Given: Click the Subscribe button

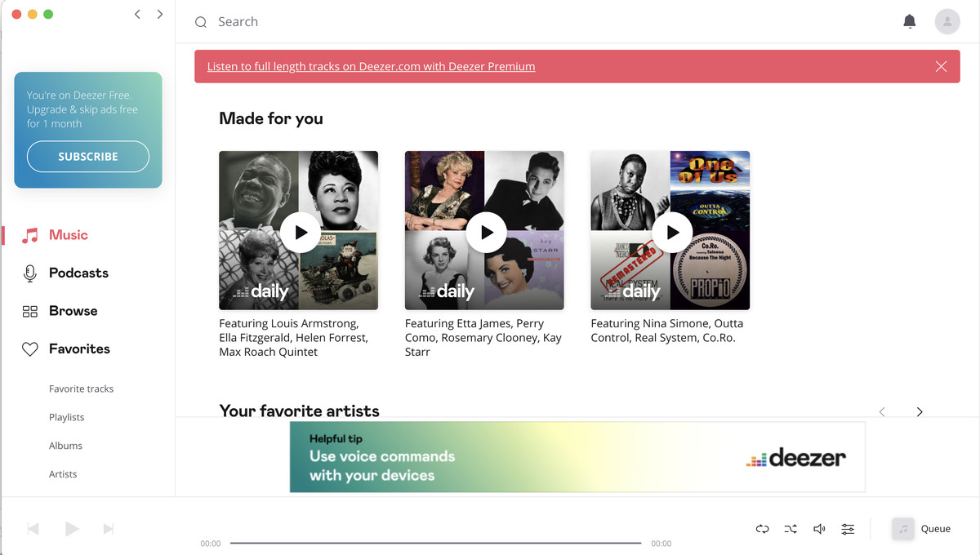Looking at the screenshot, I should 88,157.
